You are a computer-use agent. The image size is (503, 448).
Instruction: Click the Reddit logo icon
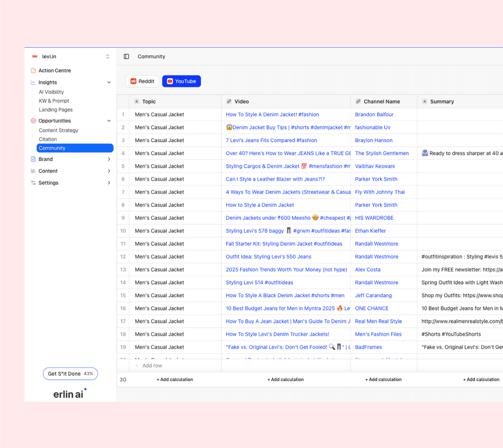133,81
